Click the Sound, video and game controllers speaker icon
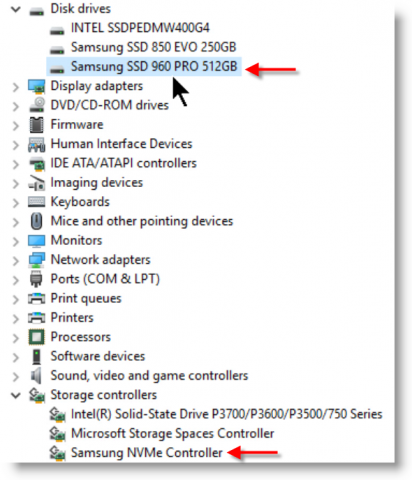 [36, 376]
